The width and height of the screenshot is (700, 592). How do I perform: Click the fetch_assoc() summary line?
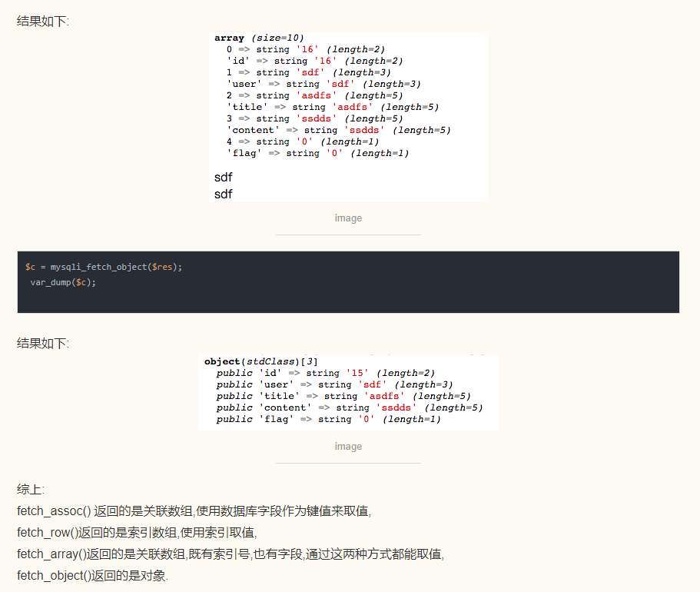[x=194, y=511]
